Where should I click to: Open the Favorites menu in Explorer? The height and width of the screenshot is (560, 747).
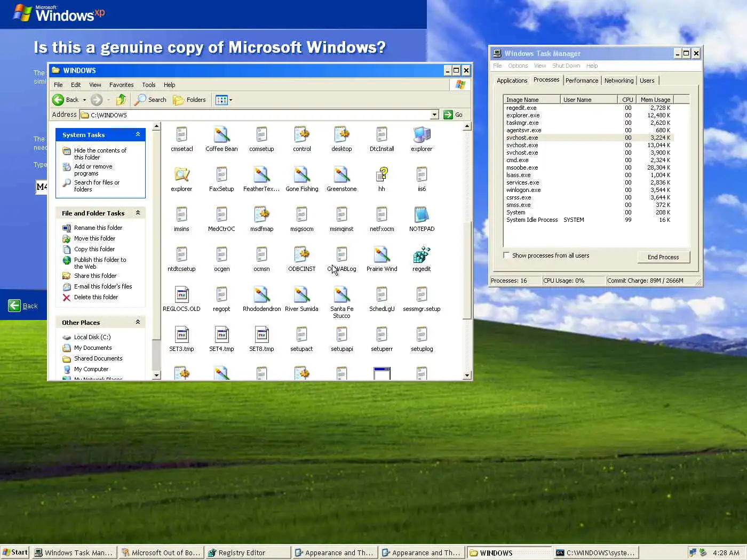click(121, 85)
